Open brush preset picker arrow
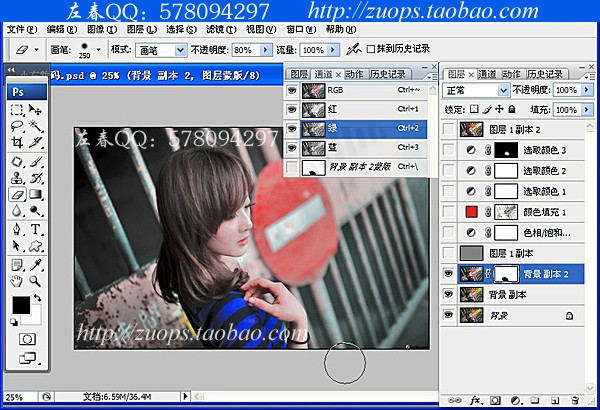600x410 pixels. click(98, 50)
